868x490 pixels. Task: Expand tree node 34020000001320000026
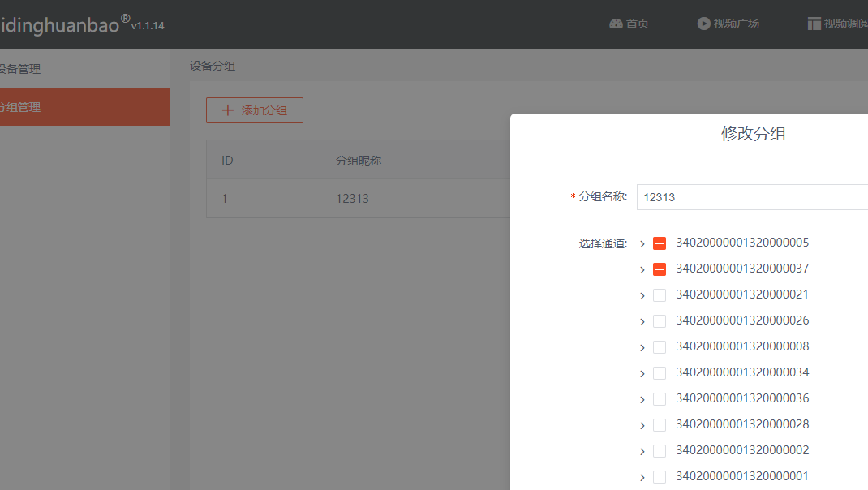pyautogui.click(x=642, y=322)
